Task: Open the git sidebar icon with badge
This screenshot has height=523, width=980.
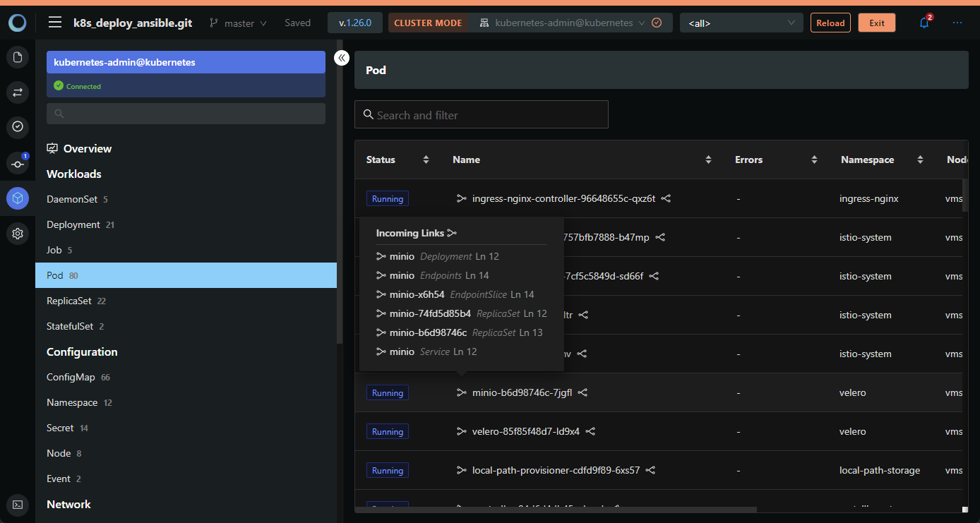Action: click(18, 163)
